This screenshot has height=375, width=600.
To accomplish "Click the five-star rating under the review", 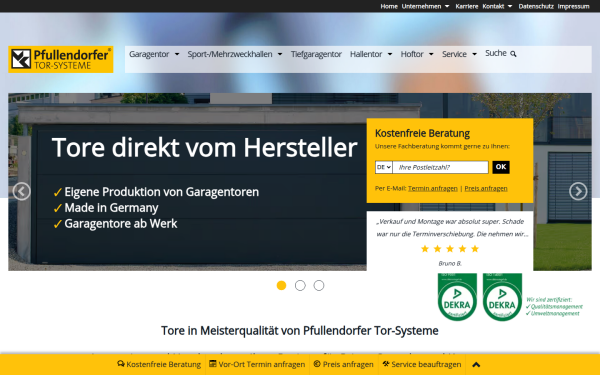I will click(450, 249).
